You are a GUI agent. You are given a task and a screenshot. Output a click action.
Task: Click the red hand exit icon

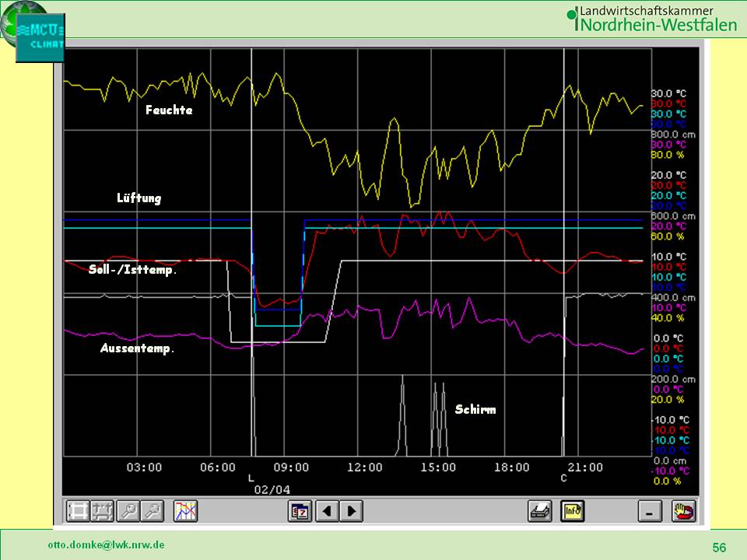pyautogui.click(x=684, y=511)
